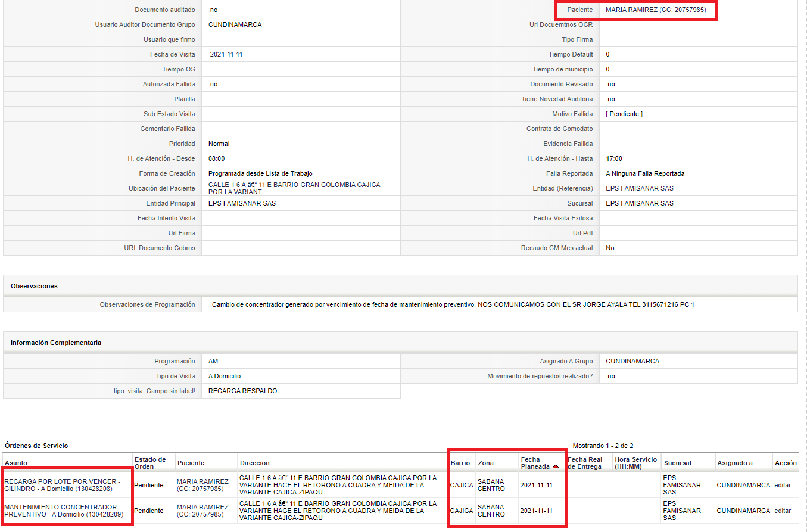Image resolution: width=807 pixels, height=532 pixels.
Task: Click the Información Complementaria section heading
Action: click(x=56, y=343)
